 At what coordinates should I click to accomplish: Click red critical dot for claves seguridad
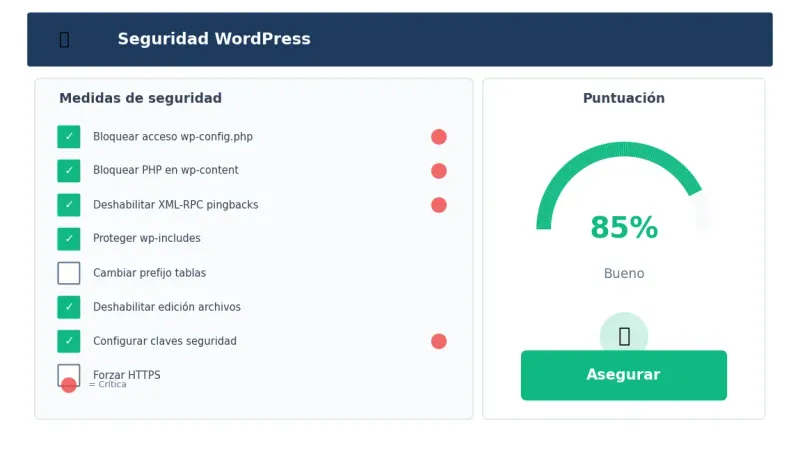coord(439,341)
